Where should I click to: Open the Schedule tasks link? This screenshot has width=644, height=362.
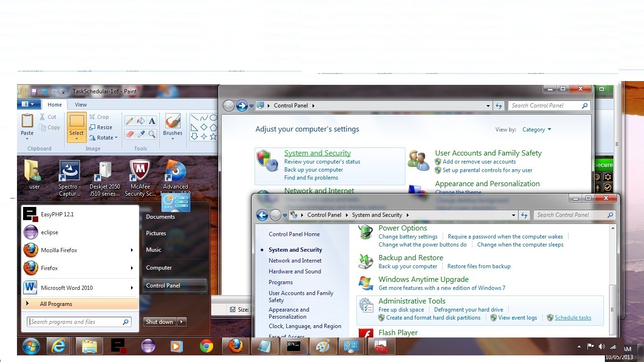tap(573, 318)
